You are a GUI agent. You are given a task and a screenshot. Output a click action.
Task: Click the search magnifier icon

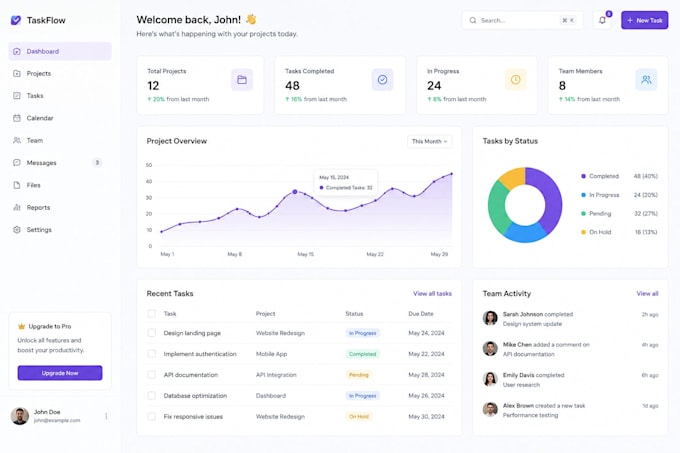pyautogui.click(x=473, y=20)
